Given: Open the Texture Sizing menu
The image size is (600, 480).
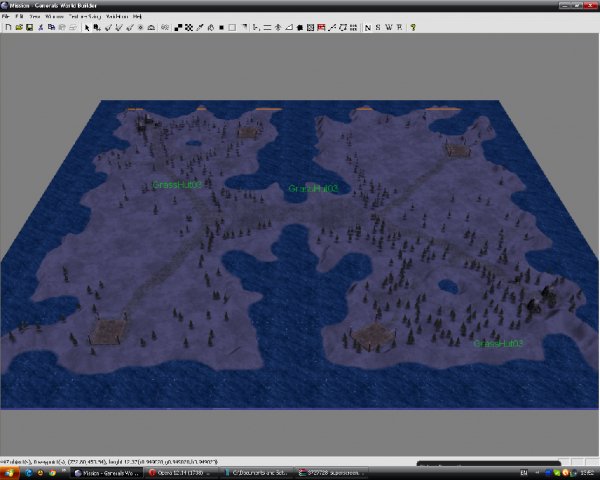Looking at the screenshot, I should tap(85, 16).
